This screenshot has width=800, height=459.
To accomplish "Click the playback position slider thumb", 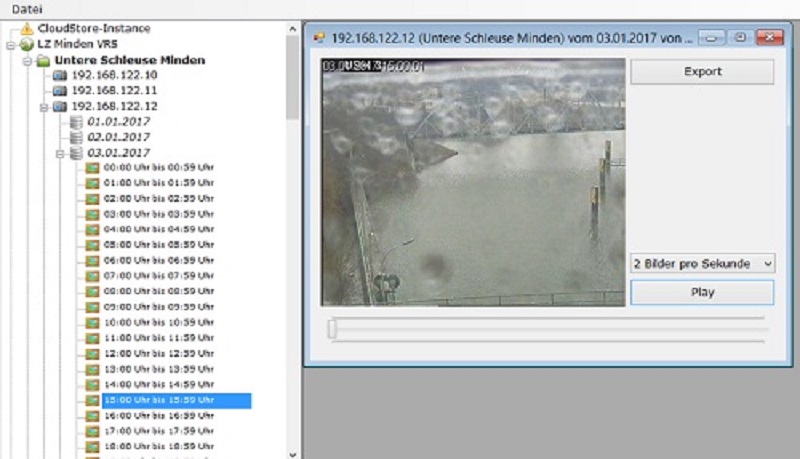I will (x=332, y=329).
